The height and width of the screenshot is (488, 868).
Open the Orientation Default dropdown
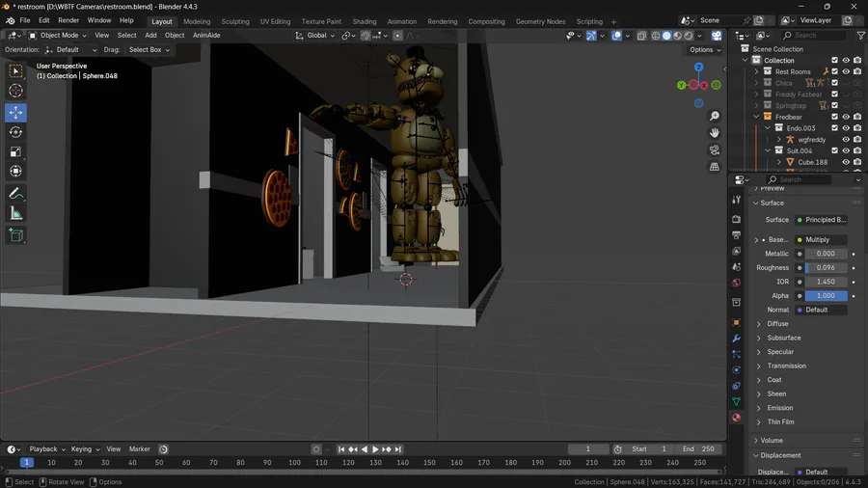click(70, 50)
